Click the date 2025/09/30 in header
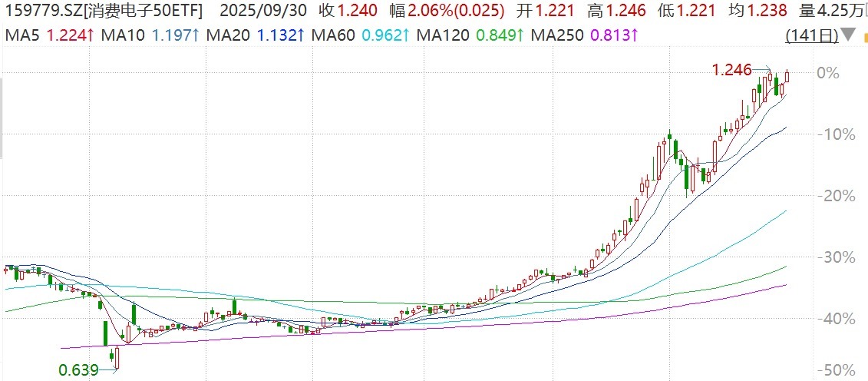868x381 pixels. point(263,11)
